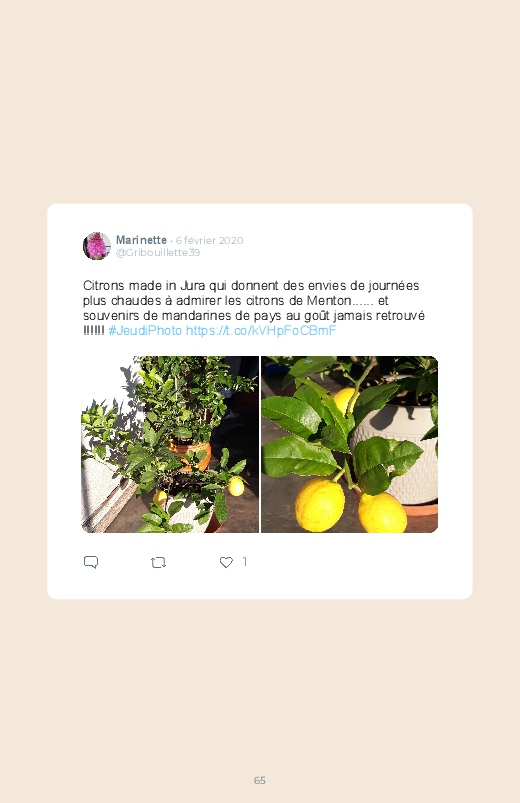The width and height of the screenshot is (520, 803).
Task: Click the small hanging lemon in the left photo
Action: (236, 486)
